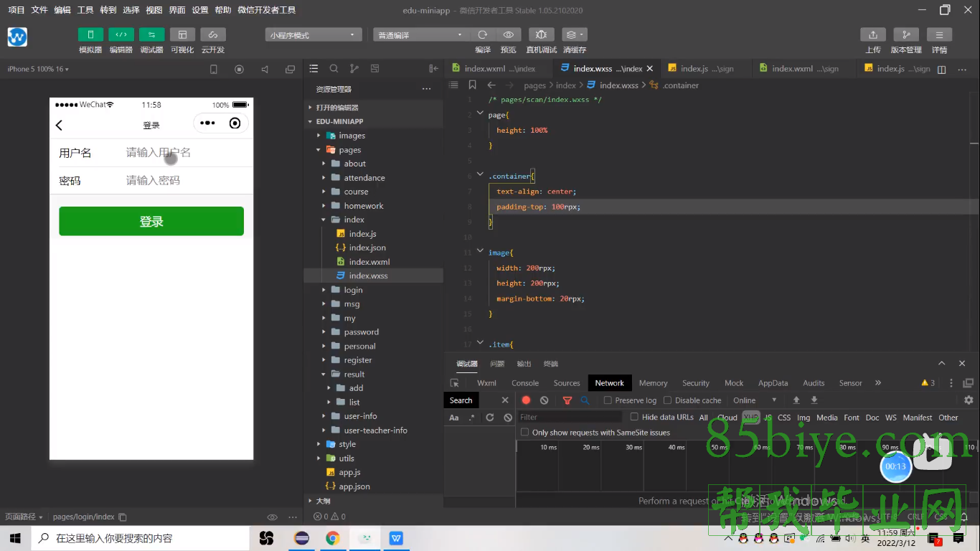Open Cloud Development (云开发)
Viewport: 980px width, 551px height.
pos(213,34)
